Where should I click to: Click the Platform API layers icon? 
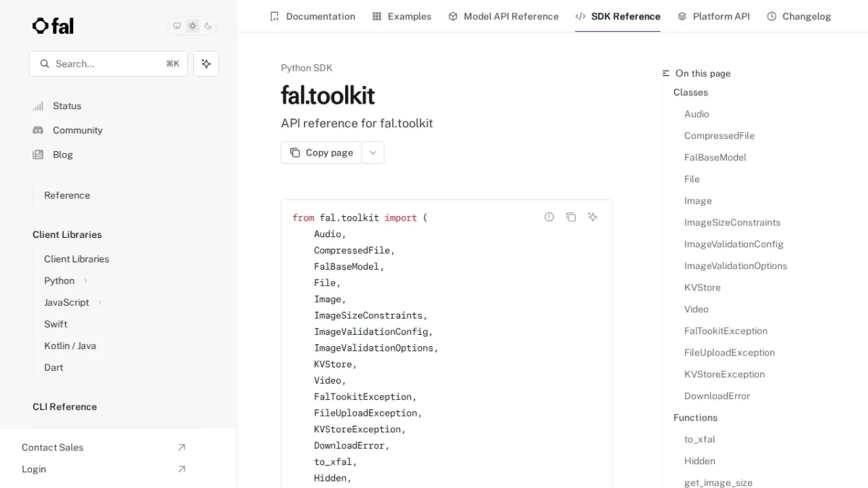pyautogui.click(x=682, y=16)
